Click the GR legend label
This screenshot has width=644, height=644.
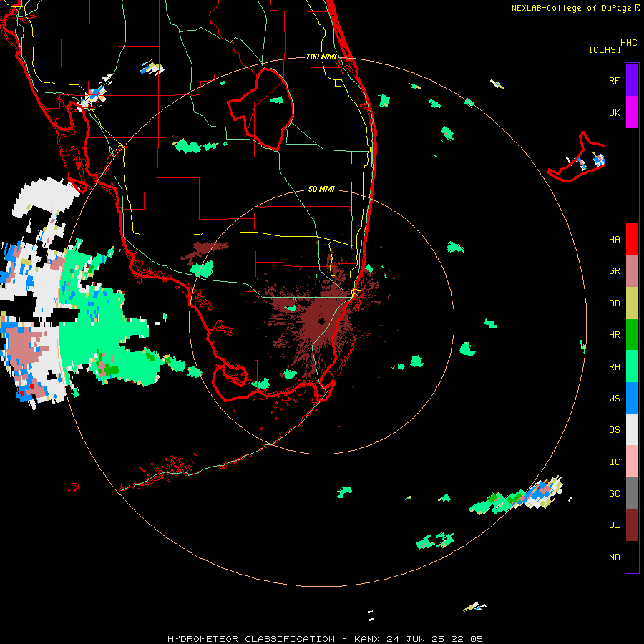[614, 271]
